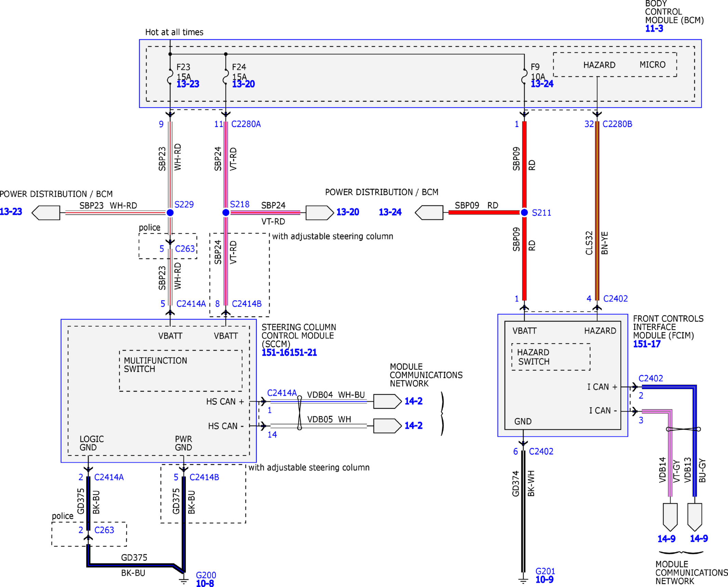Click the 13-24 off-page arrow connector
The width and height of the screenshot is (728, 587).
coord(429,213)
